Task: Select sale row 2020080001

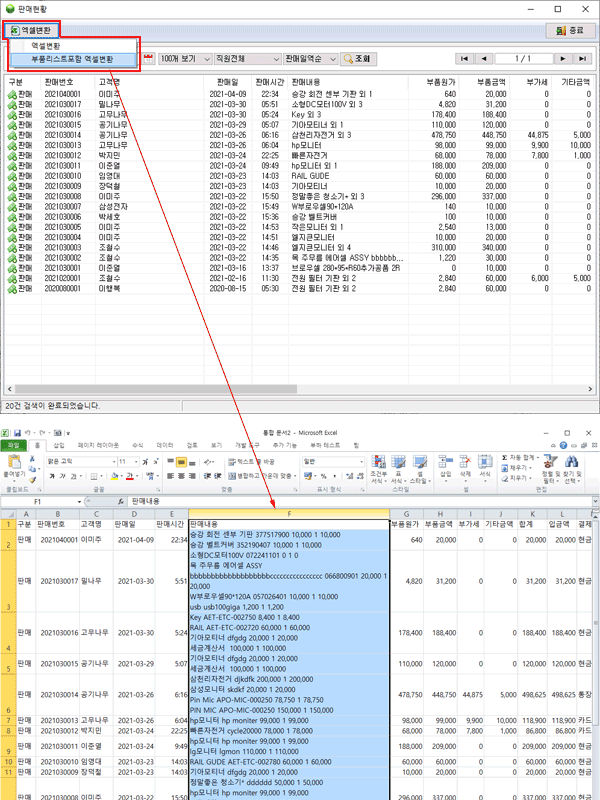Action: (298, 289)
